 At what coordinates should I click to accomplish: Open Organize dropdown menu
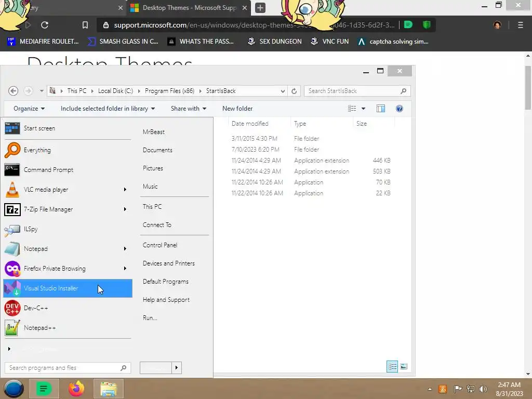[x=29, y=109]
